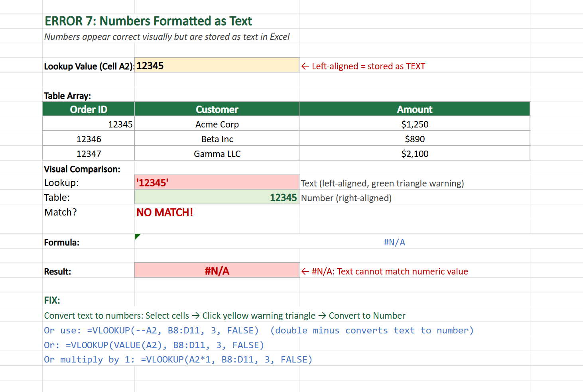Click the Order ID cell 12347

point(89,153)
